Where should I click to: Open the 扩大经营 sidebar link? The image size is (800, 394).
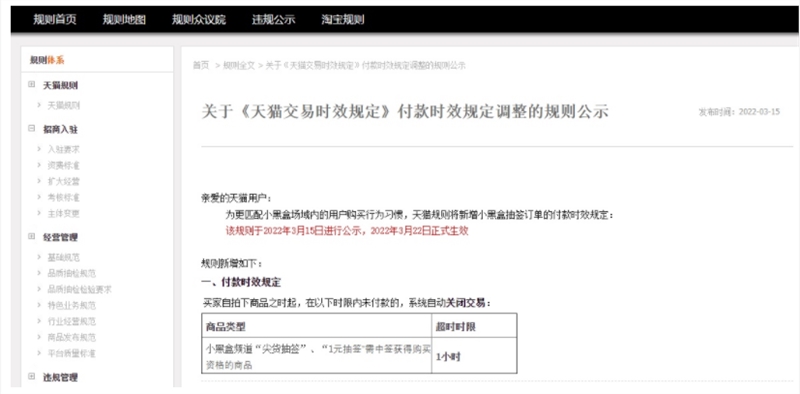tap(64, 181)
